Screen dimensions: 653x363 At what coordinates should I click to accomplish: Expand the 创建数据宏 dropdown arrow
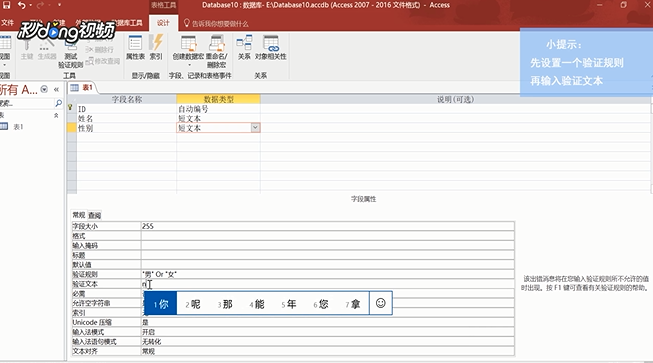[189, 65]
